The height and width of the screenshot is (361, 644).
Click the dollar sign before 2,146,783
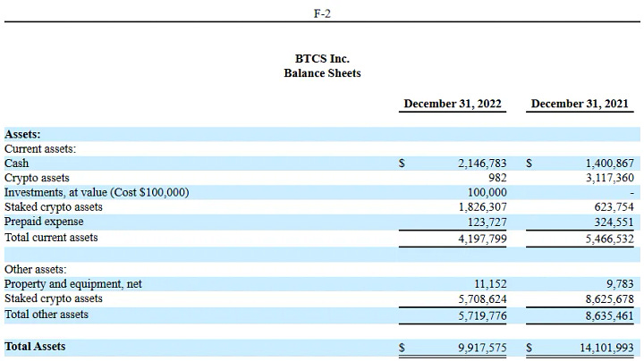pos(402,164)
